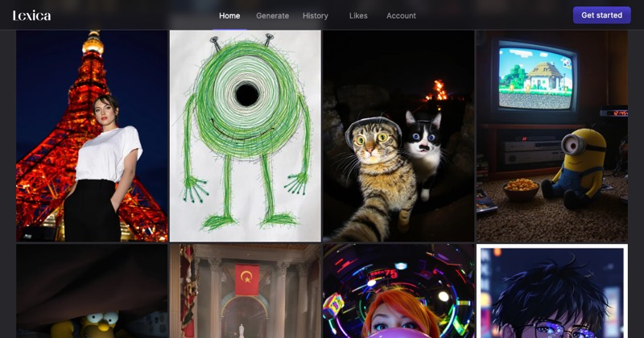Open the Account page

click(401, 15)
